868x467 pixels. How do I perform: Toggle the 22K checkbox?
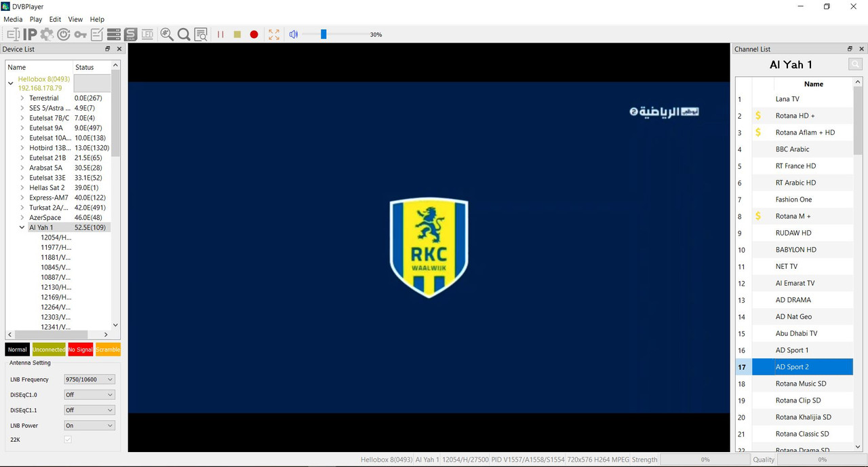coord(67,440)
